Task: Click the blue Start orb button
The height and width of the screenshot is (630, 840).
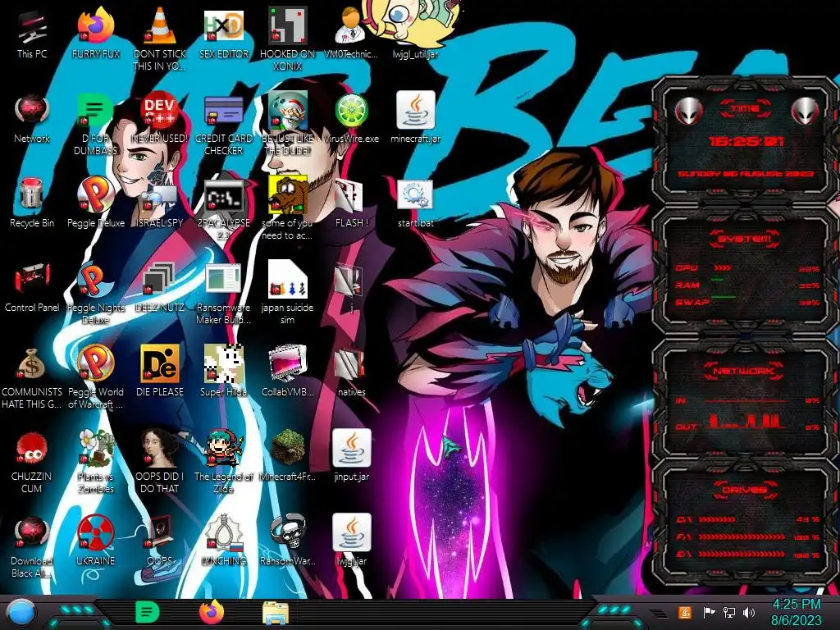Action: 21,613
